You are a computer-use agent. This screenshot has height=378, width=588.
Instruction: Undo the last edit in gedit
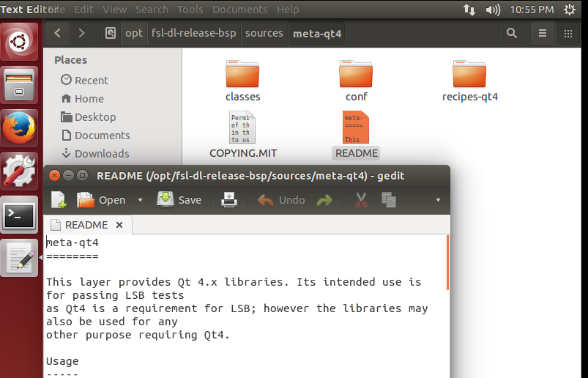click(x=281, y=200)
